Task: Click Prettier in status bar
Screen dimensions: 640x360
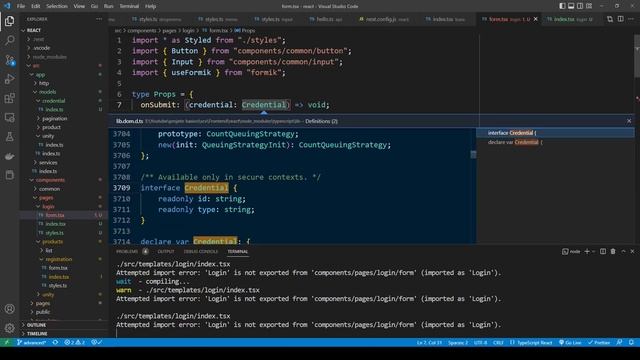Action: [x=598, y=342]
